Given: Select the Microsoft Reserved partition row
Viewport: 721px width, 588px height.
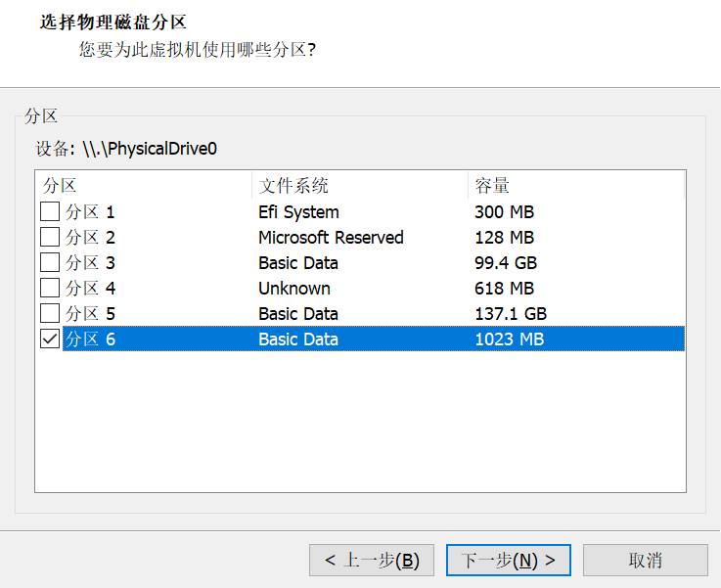Looking at the screenshot, I should (x=331, y=238).
